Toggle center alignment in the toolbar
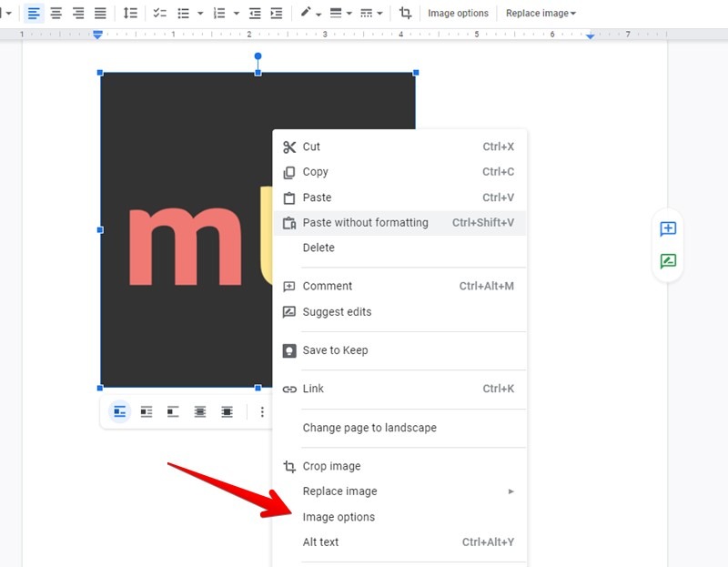Image resolution: width=728 pixels, height=567 pixels. (x=56, y=13)
